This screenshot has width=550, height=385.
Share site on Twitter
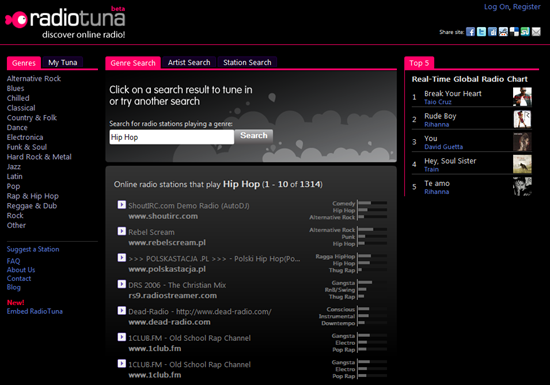point(481,32)
